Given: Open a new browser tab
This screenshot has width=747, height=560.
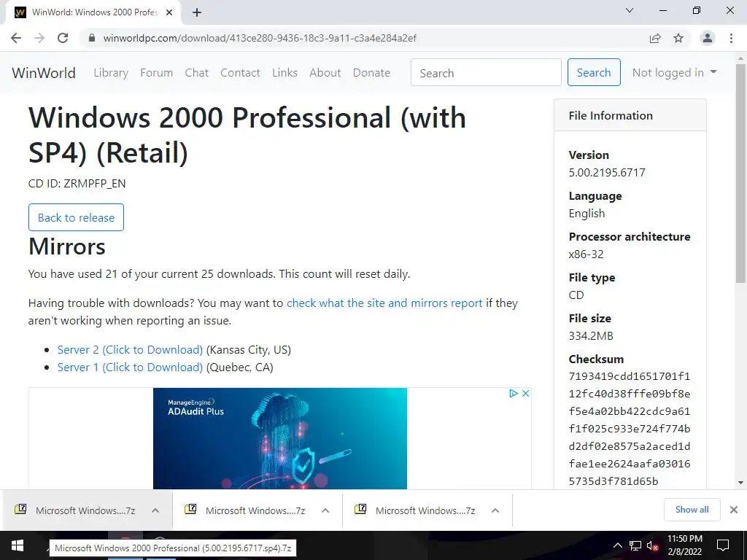Looking at the screenshot, I should (x=197, y=12).
